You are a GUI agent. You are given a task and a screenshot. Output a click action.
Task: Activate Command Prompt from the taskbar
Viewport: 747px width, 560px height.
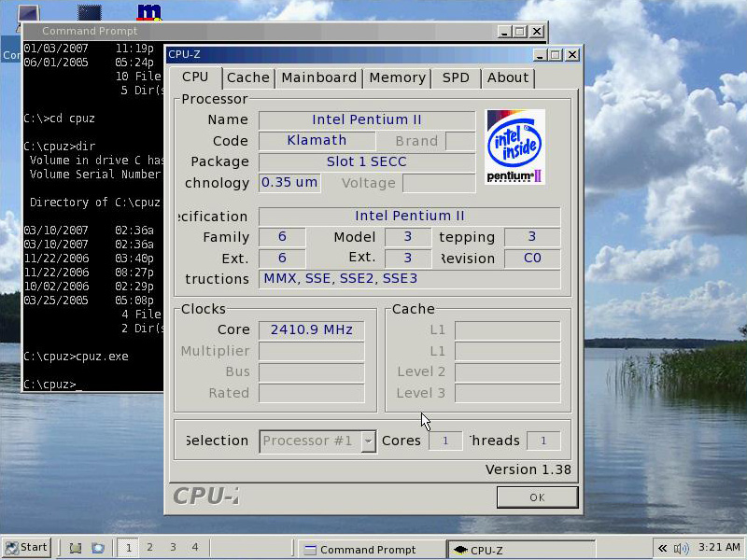coord(369,550)
